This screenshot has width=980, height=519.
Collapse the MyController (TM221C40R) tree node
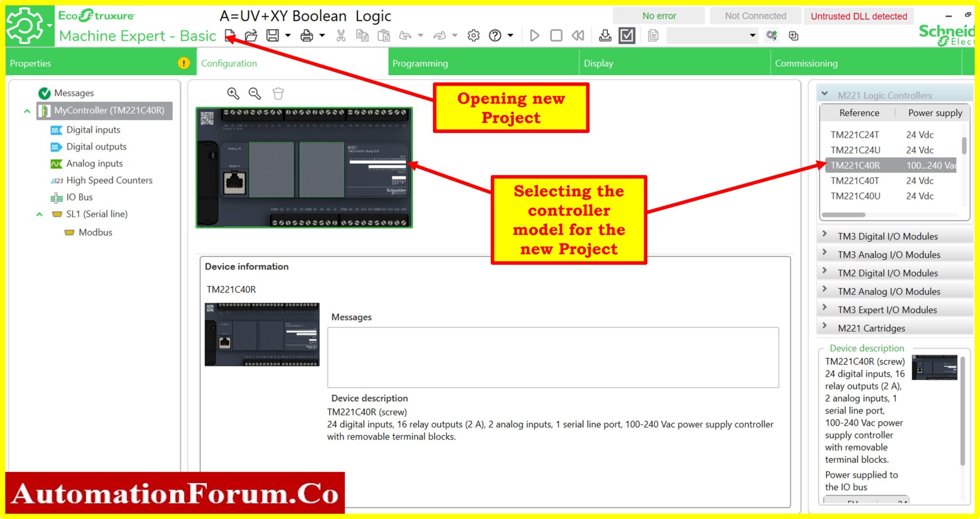[x=26, y=111]
